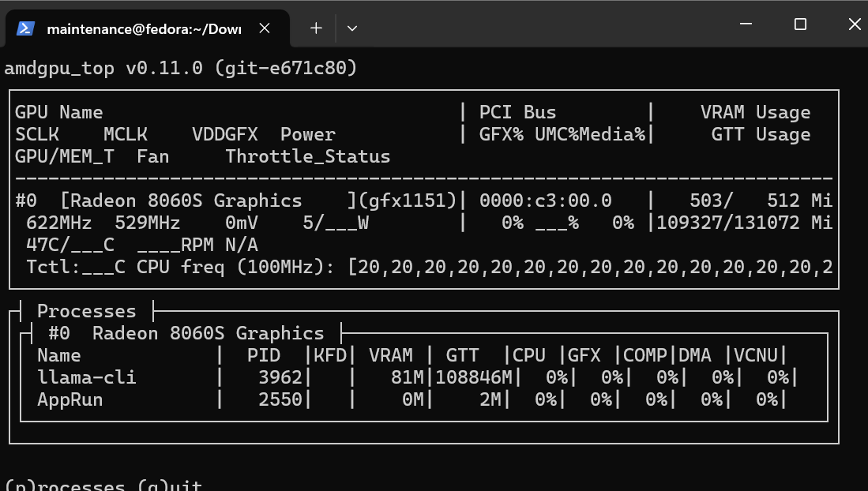Click PID 3962
This screenshot has height=491, width=868.
(280, 378)
